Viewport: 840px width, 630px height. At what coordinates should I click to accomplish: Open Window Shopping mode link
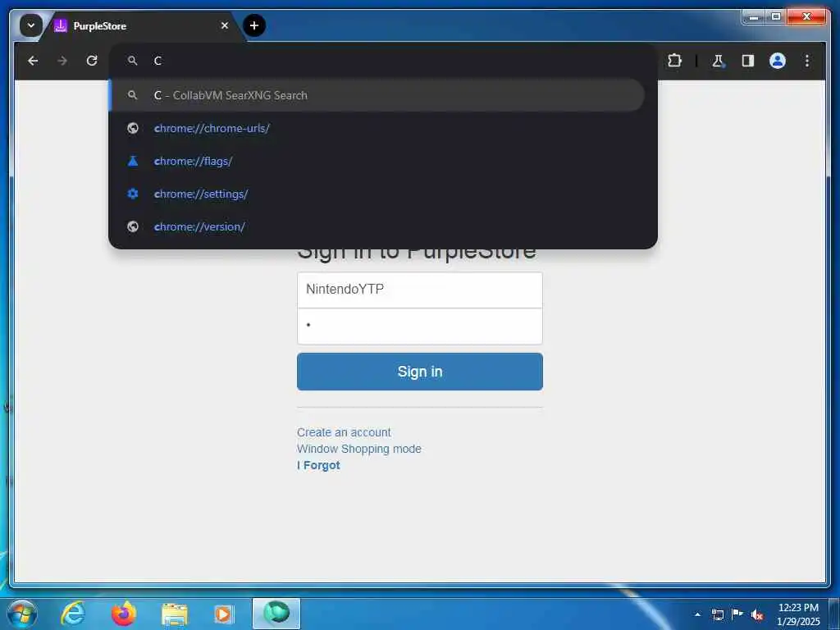click(x=359, y=449)
